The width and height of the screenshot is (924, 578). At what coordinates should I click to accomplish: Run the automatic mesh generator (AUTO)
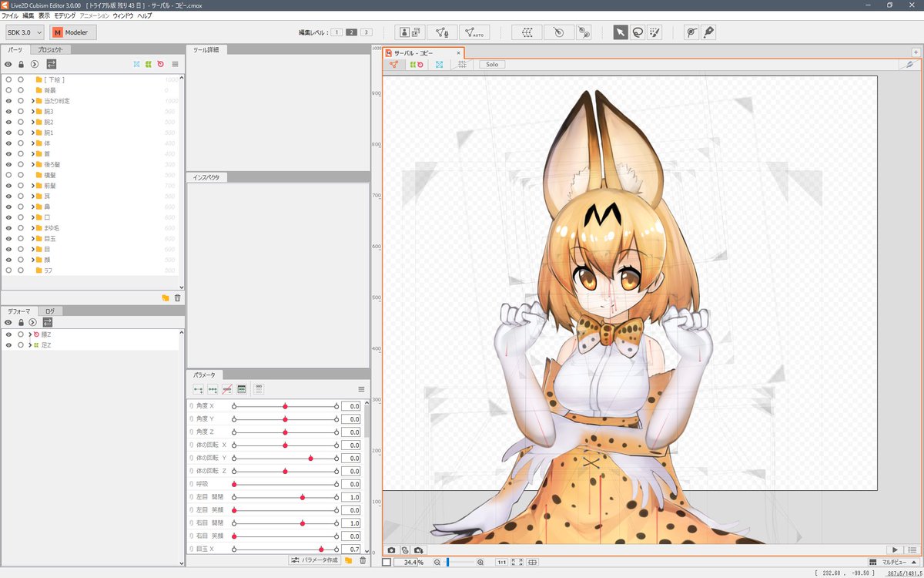(474, 32)
